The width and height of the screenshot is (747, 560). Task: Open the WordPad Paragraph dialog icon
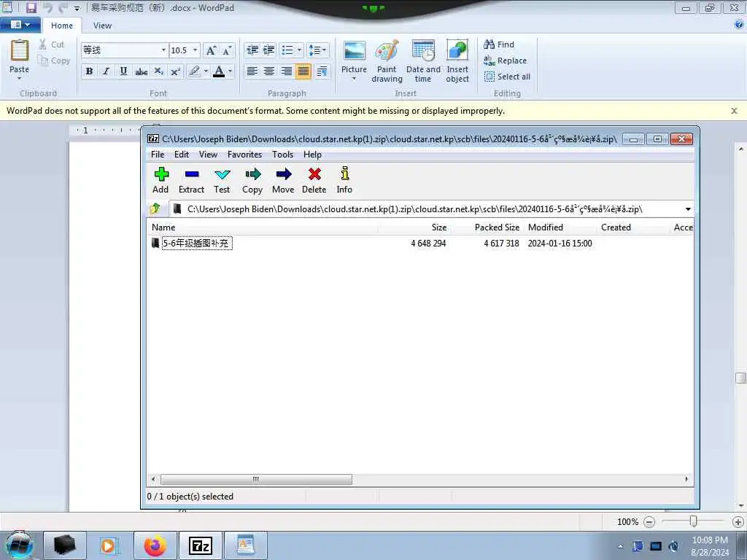(322, 71)
